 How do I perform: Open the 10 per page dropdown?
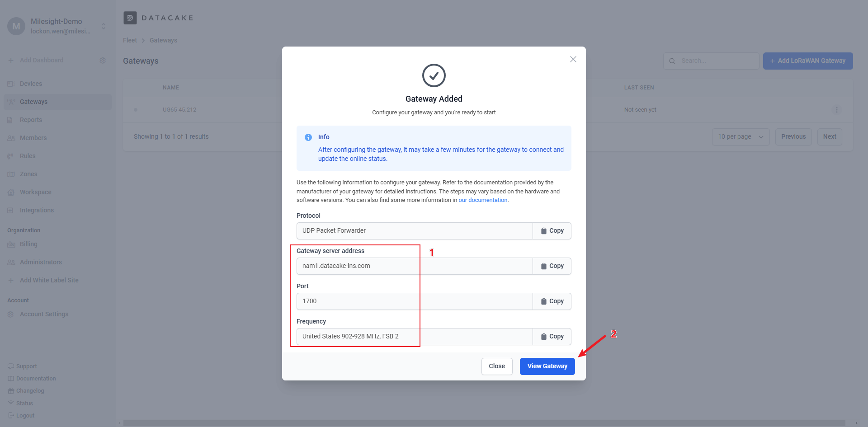point(741,137)
